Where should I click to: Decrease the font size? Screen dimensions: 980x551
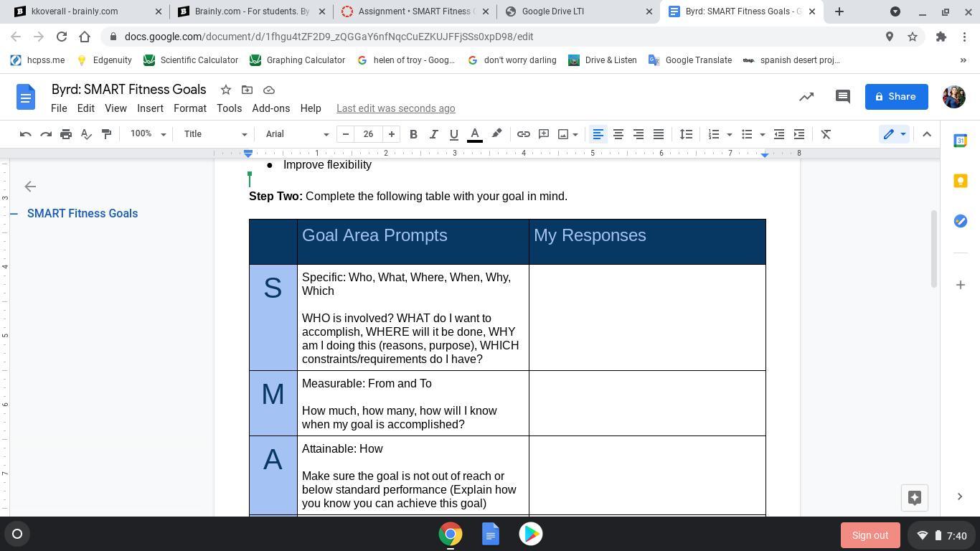346,134
